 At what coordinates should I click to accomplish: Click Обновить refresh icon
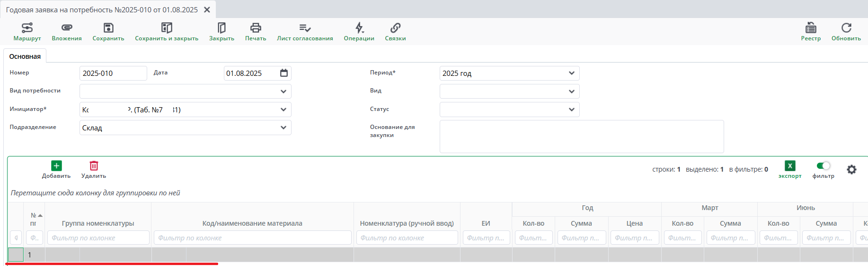846,28
